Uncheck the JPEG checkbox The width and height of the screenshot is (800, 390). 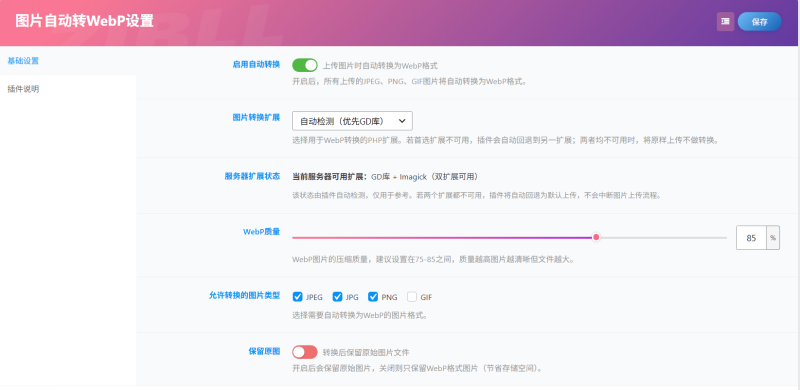[x=297, y=297]
